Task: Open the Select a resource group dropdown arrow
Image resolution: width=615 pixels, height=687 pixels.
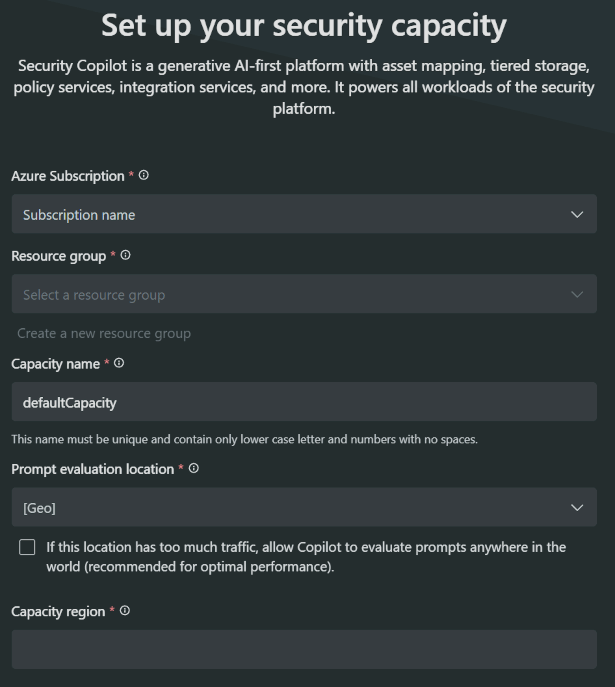Action: (576, 294)
